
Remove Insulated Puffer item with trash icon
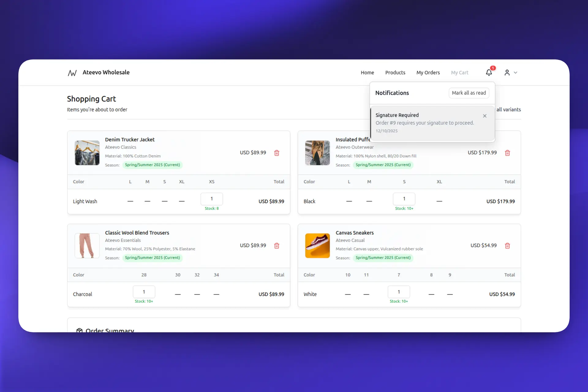[x=507, y=153]
